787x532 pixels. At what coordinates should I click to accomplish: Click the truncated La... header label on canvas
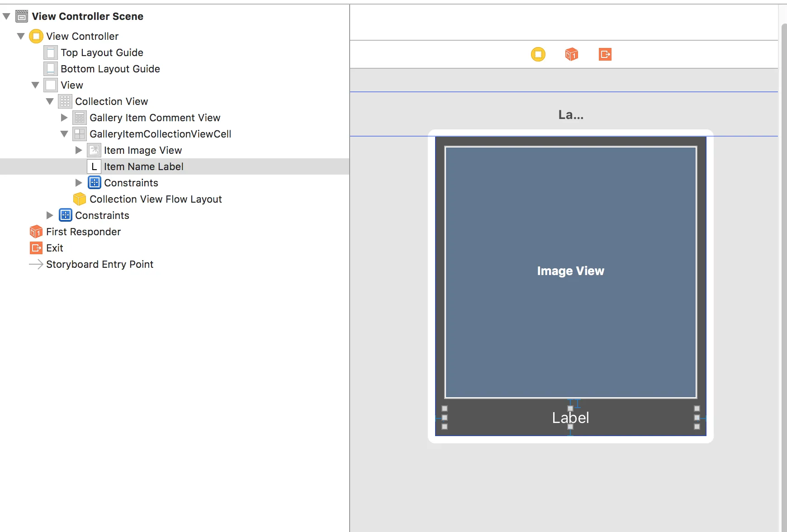click(x=571, y=114)
